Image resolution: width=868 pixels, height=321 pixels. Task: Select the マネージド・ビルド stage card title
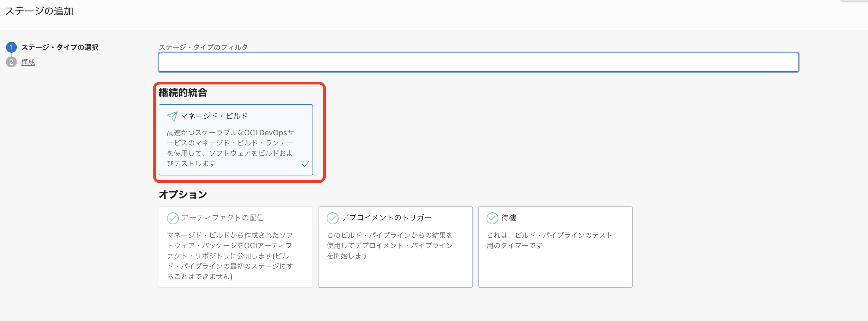click(214, 116)
